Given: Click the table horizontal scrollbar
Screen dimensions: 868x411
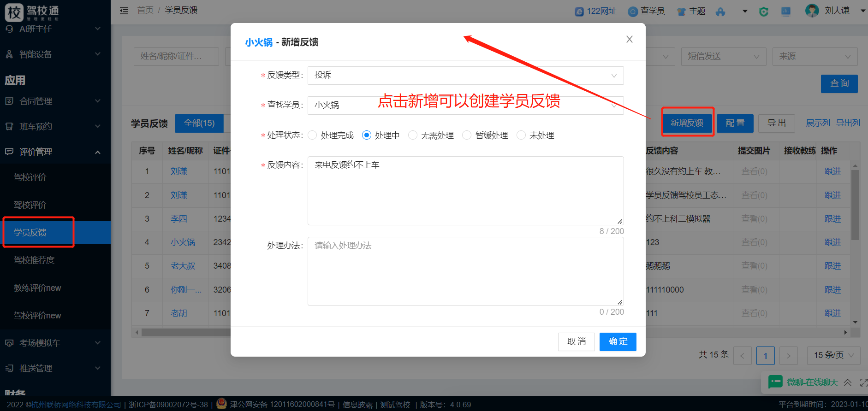Looking at the screenshot, I should pyautogui.click(x=186, y=332).
